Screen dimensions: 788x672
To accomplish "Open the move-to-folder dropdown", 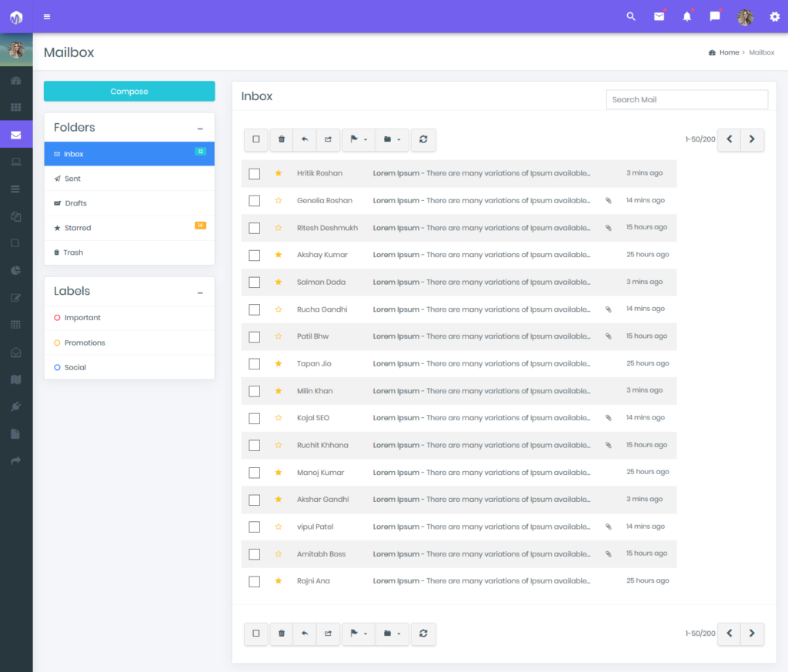I will (x=392, y=140).
